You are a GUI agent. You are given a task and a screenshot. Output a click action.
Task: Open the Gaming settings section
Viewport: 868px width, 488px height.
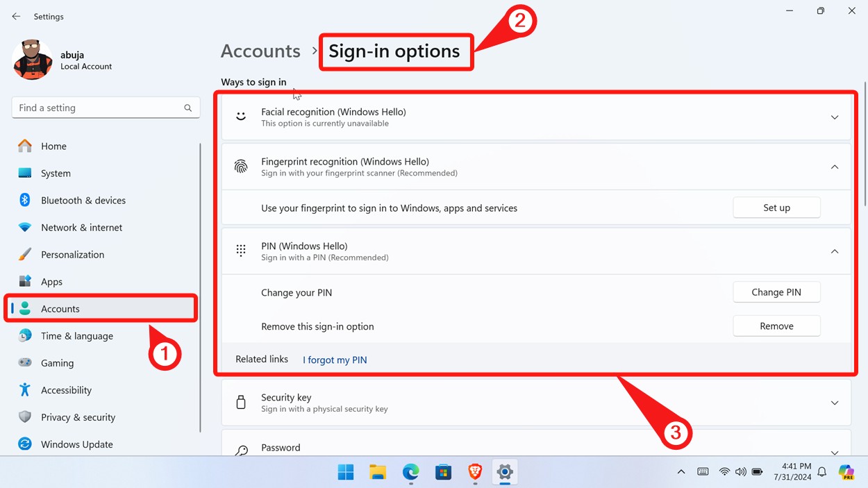[57, 362]
